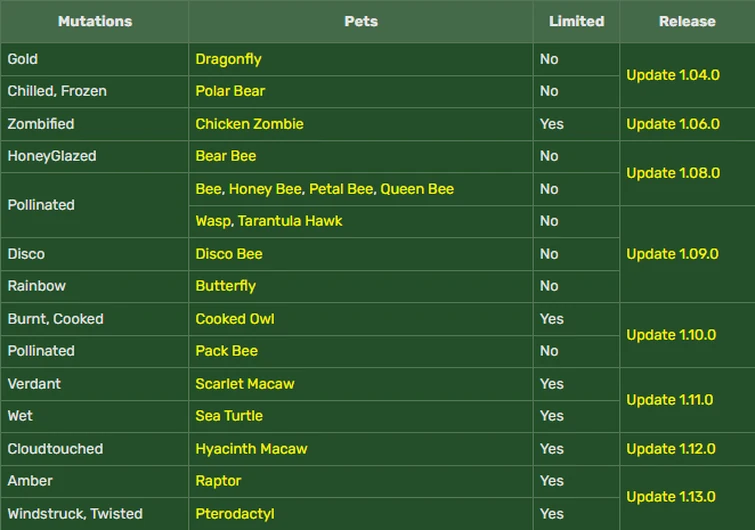Follow the Bear Bee link
This screenshot has height=530, width=755.
pos(226,156)
